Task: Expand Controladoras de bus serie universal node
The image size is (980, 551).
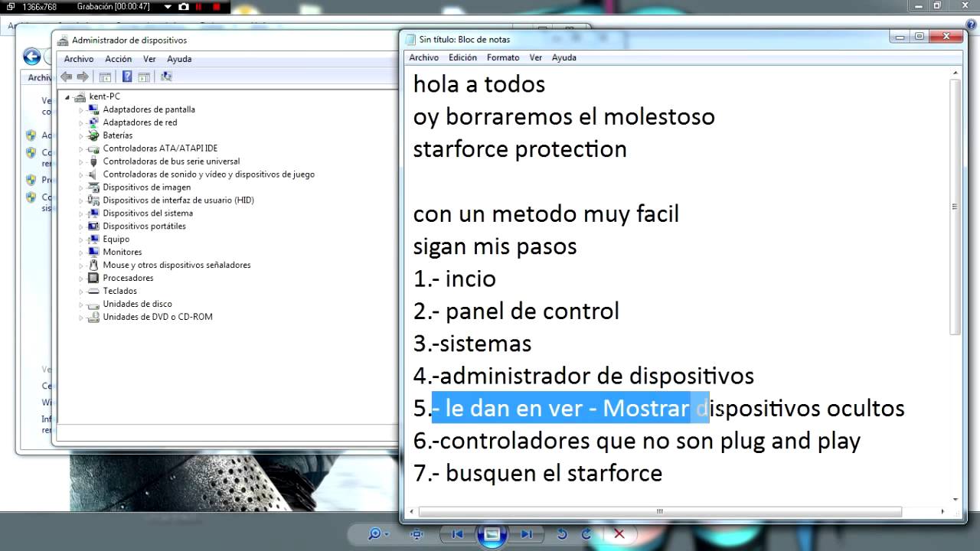Action: coord(80,161)
